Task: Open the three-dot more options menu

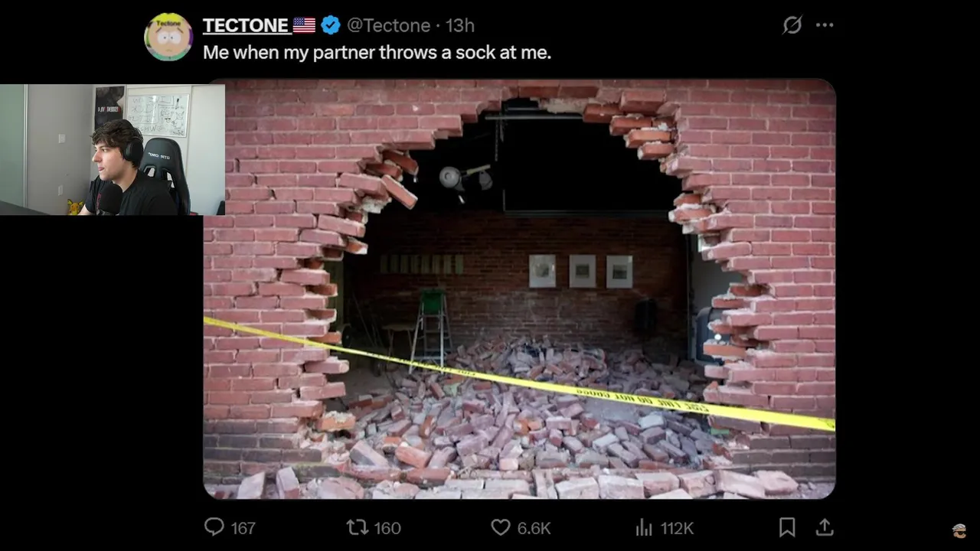Action: pos(825,25)
